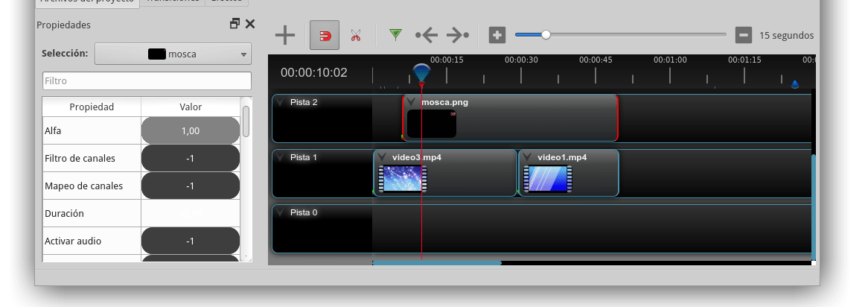Click the add track plus icon
Image resolution: width=868 pixels, height=307 pixels.
pos(285,35)
